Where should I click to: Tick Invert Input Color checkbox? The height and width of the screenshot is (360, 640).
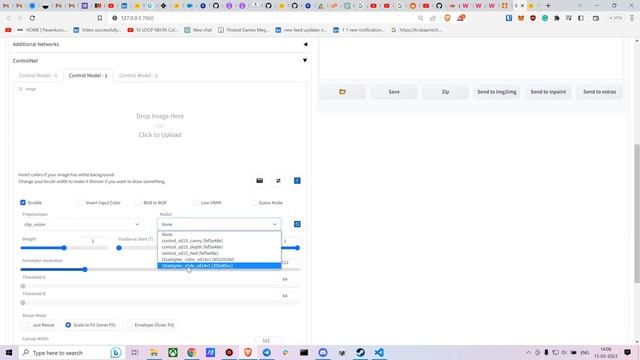(80, 202)
